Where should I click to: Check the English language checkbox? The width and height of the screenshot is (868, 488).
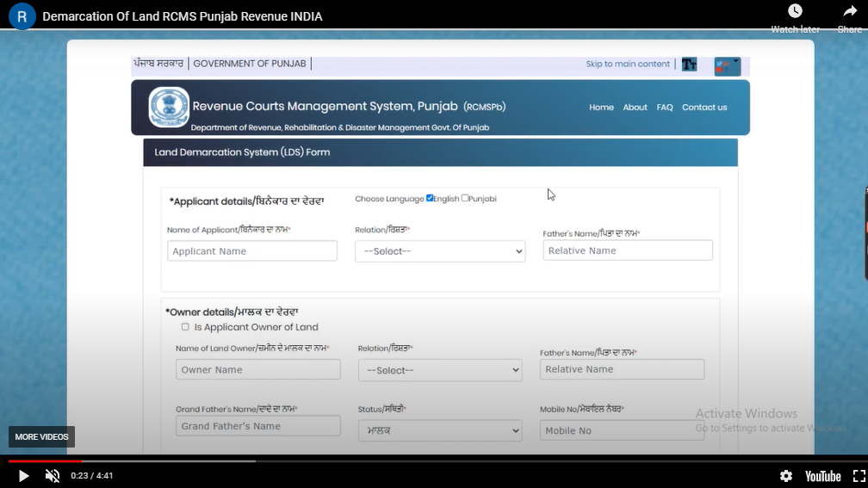(x=430, y=198)
